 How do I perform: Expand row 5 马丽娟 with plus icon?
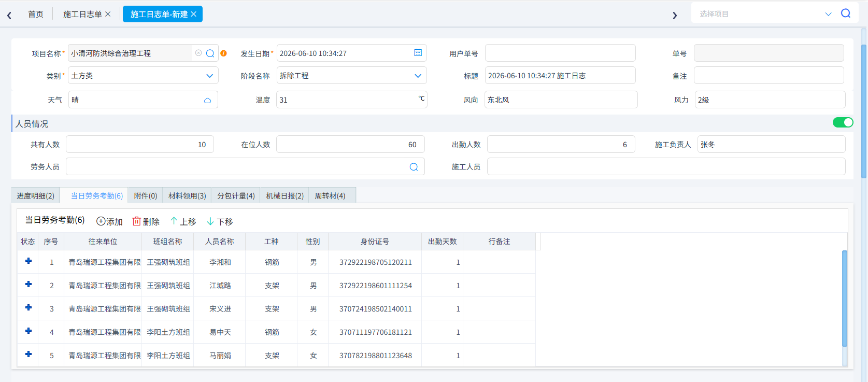(x=29, y=355)
